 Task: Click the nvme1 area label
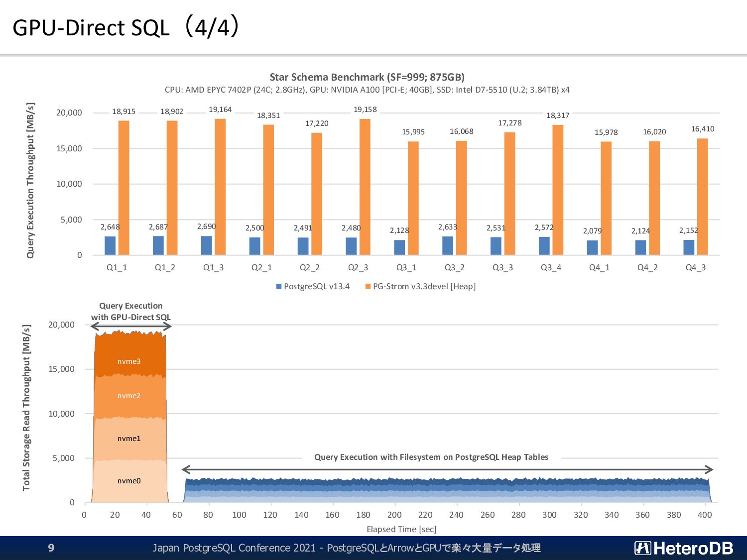tap(129, 439)
